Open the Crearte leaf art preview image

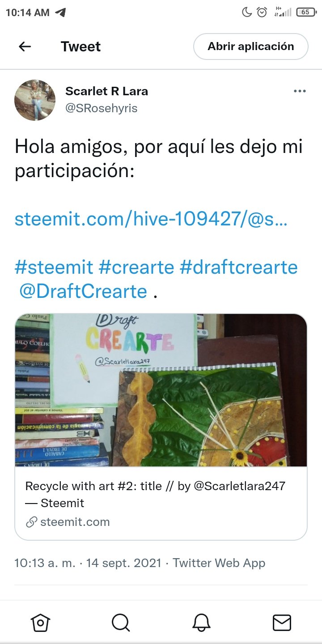point(161,390)
